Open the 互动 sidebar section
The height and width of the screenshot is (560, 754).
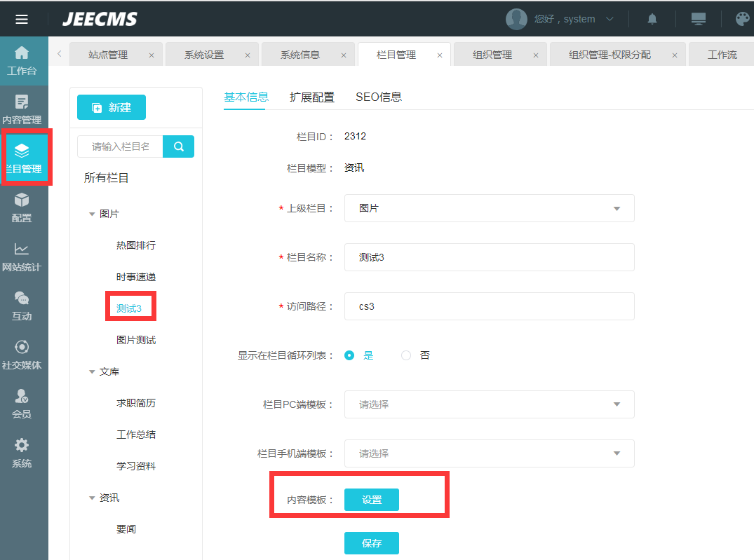(22, 306)
